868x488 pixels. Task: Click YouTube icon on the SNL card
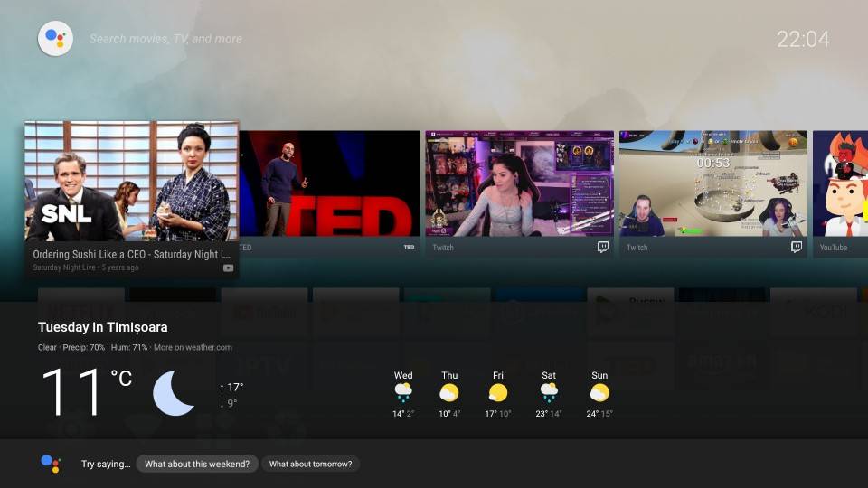228,267
